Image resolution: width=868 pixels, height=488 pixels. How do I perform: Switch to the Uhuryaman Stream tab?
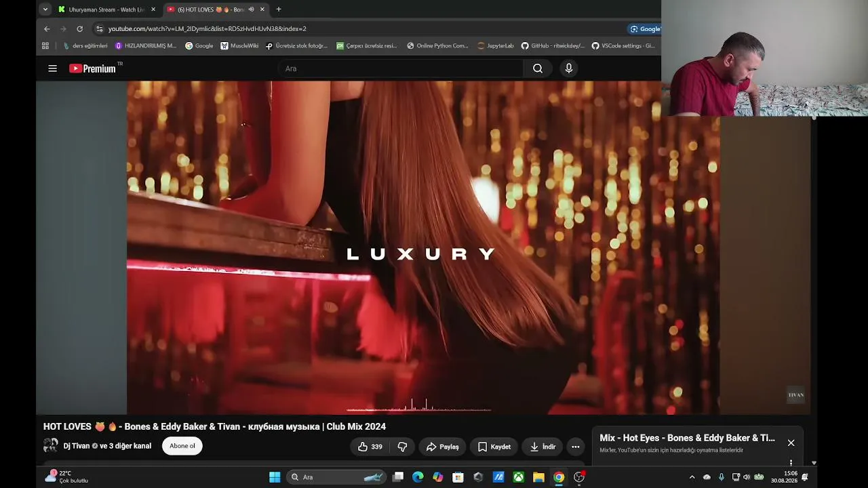(106, 9)
